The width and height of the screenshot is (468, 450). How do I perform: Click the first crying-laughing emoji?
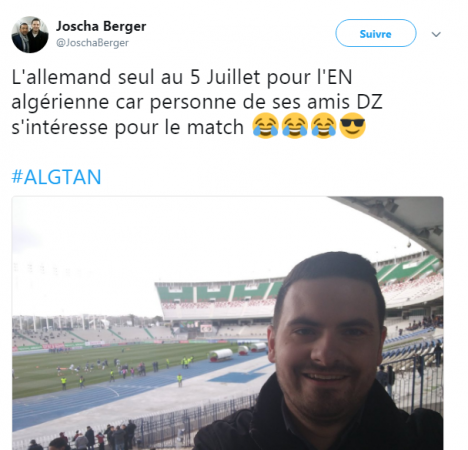click(x=265, y=126)
